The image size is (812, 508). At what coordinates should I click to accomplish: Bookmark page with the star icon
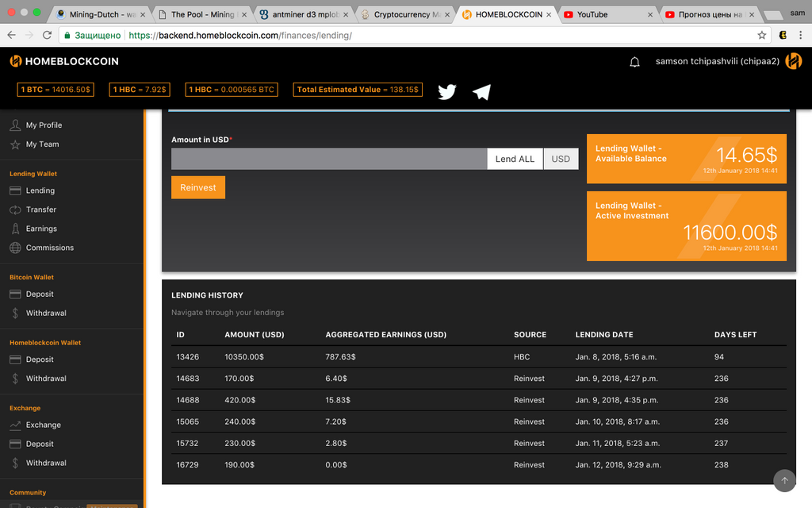click(x=762, y=36)
